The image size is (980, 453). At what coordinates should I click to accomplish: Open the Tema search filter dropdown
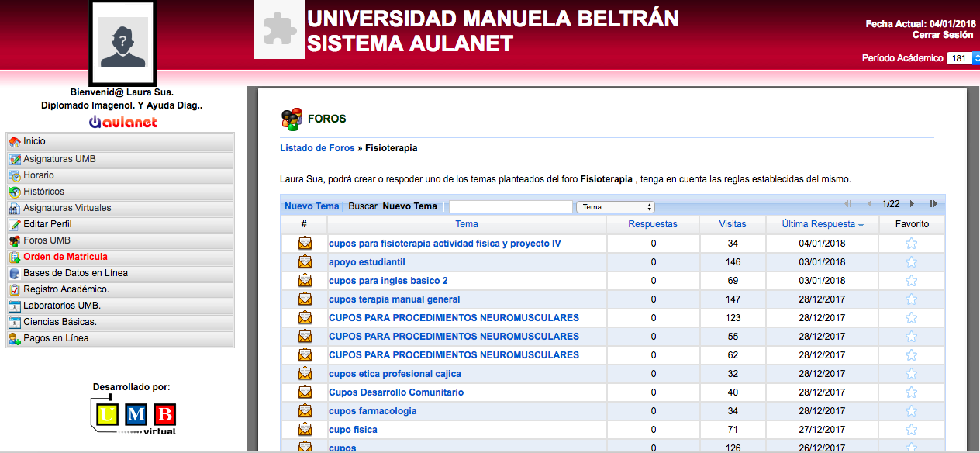pos(615,206)
